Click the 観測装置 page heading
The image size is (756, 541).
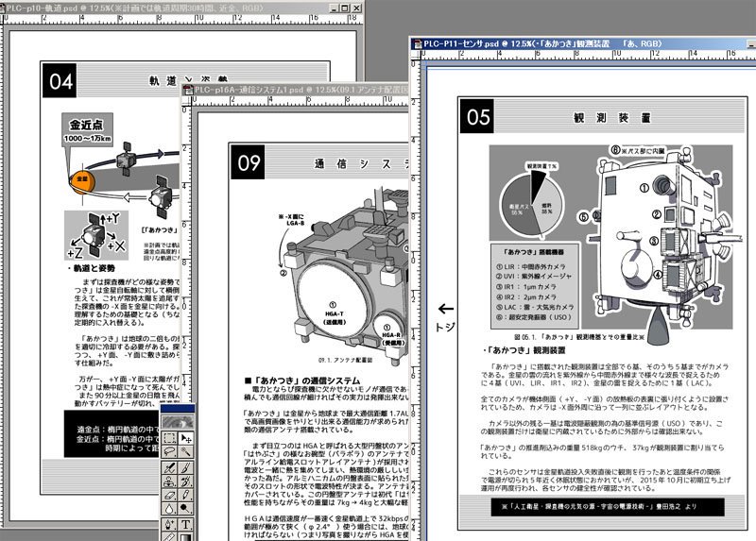pos(612,117)
